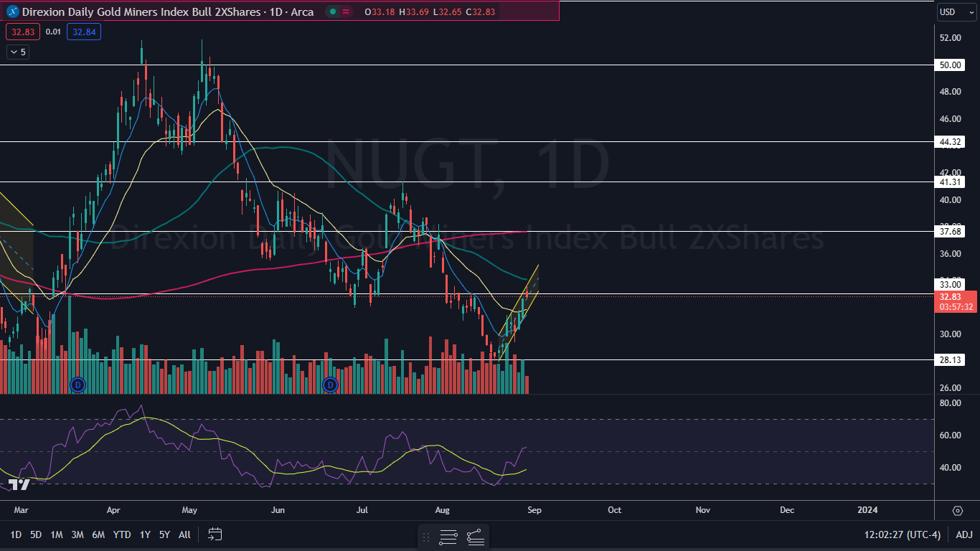The image size is (980, 551).
Task: Select the YTD date range
Action: point(122,534)
